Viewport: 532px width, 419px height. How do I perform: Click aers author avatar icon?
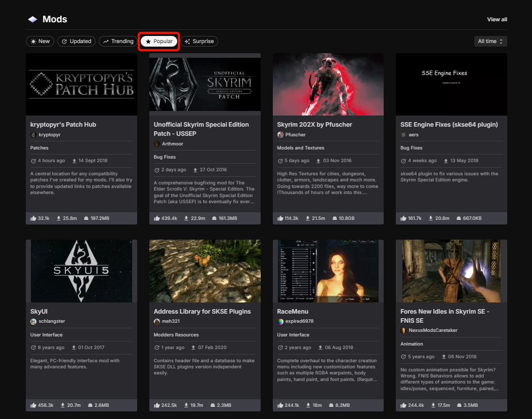pyautogui.click(x=403, y=135)
